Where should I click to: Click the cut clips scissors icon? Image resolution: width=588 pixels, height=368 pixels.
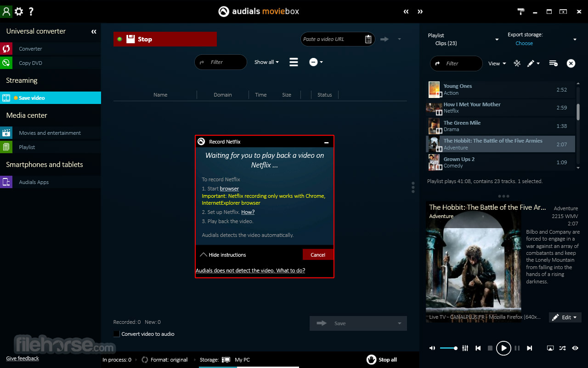point(517,63)
